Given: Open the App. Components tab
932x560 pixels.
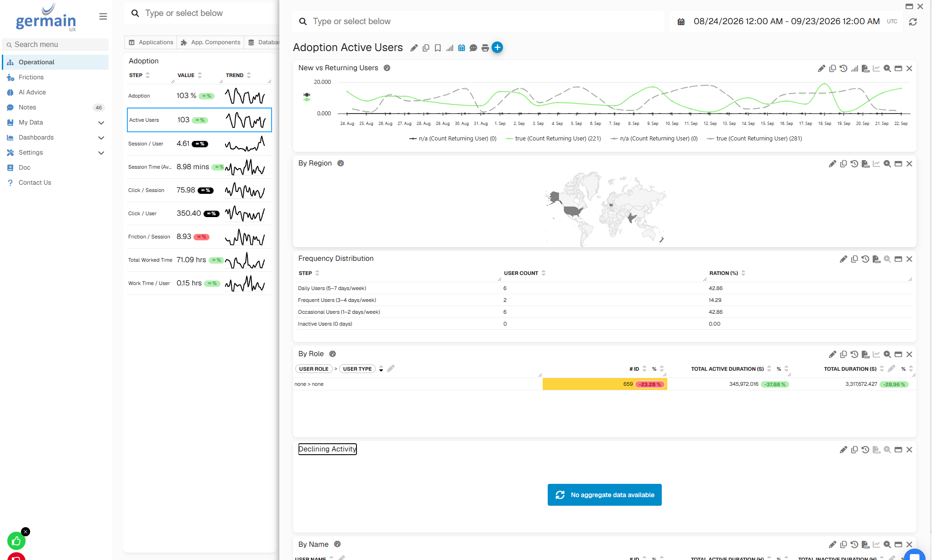Looking at the screenshot, I should [x=210, y=42].
